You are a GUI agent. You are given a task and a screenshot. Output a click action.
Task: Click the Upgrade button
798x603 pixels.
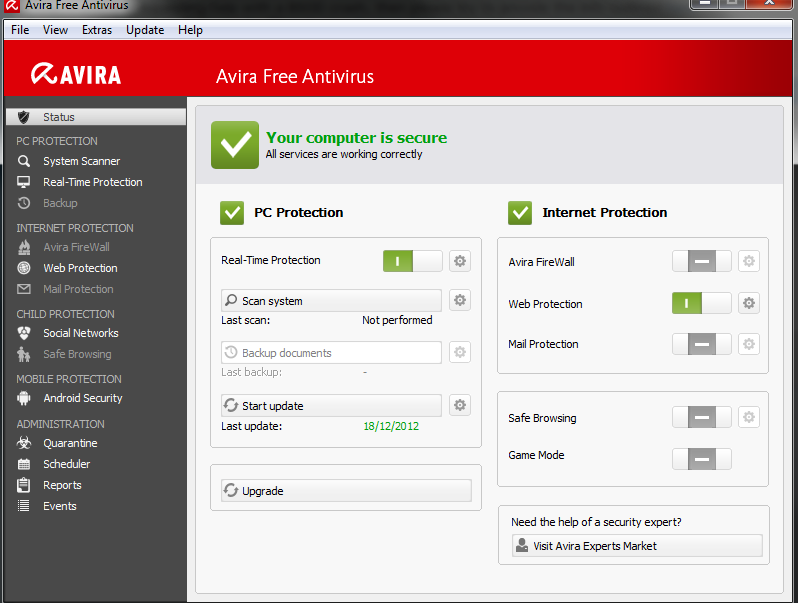[x=346, y=491]
